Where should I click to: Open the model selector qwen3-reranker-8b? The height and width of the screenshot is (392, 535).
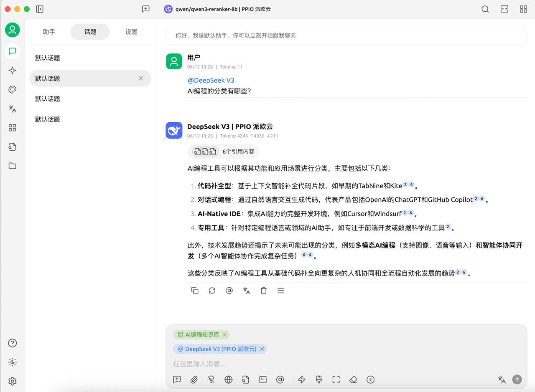217,9
